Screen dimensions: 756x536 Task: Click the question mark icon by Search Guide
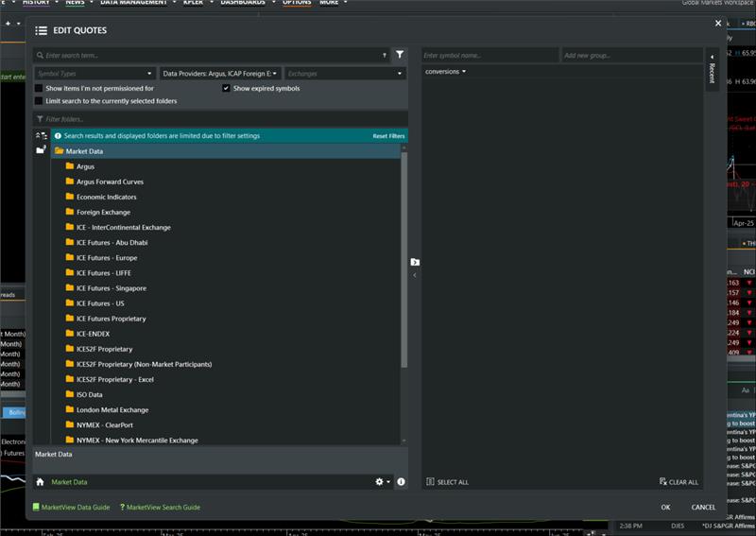point(122,507)
